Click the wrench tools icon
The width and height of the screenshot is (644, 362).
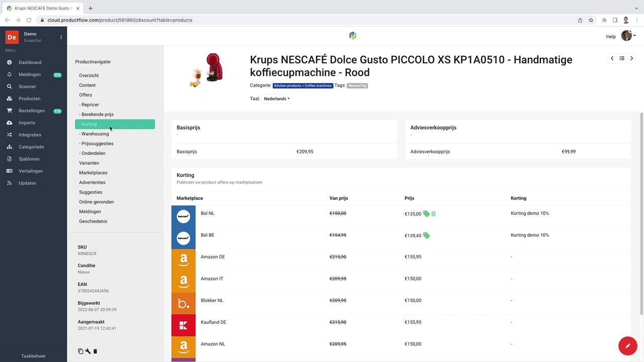point(88,351)
